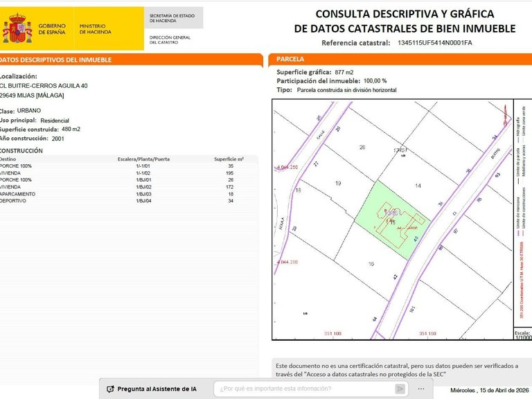Click the Ministerio de Hacienda logo block

tap(96, 29)
